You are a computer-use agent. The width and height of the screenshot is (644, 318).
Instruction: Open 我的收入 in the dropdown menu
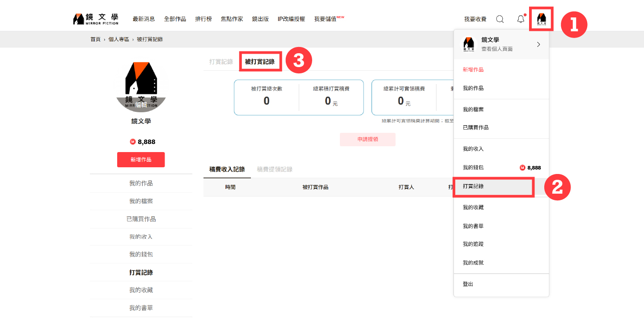click(473, 149)
